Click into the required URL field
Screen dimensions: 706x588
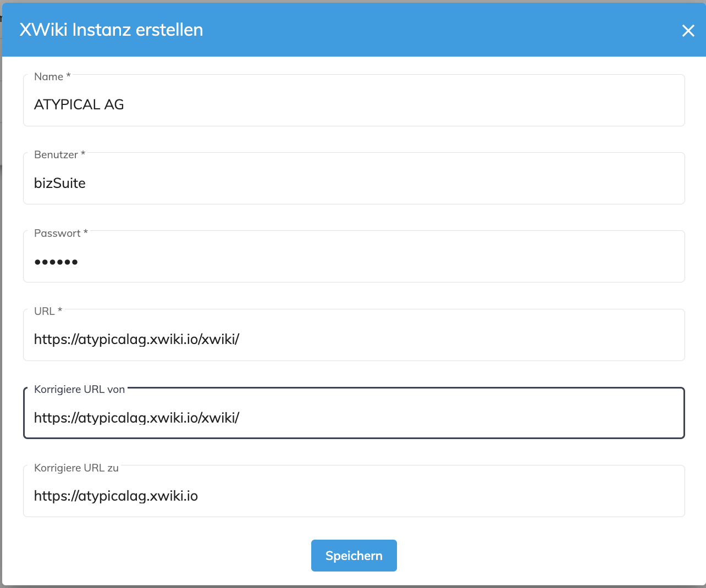[x=354, y=335]
